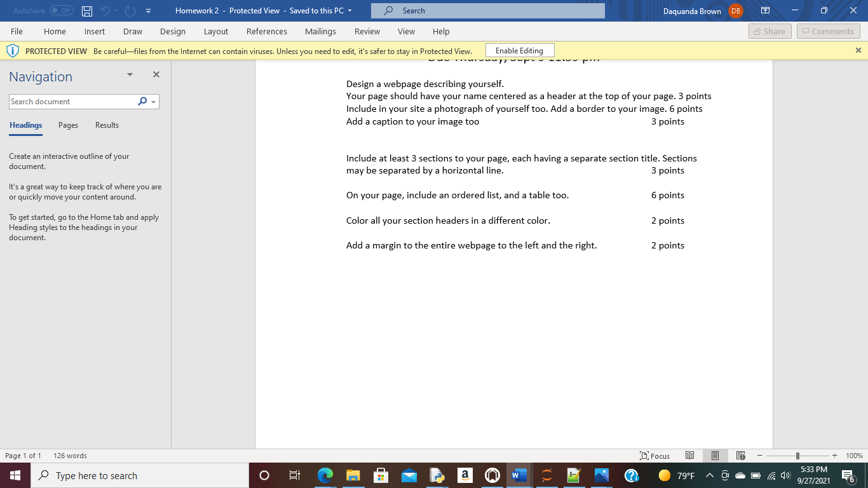Open the Navigation pane options dropdown
The width and height of the screenshot is (868, 488).
pos(129,74)
